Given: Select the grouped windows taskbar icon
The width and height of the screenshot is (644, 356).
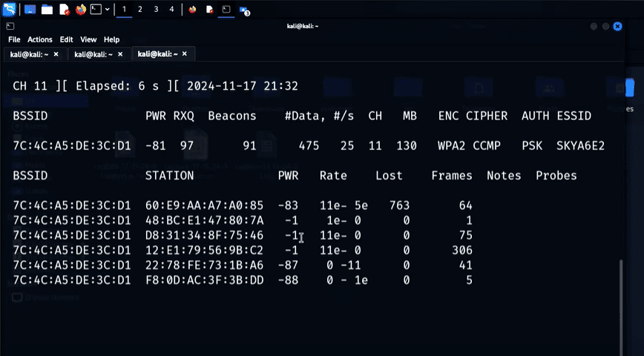Looking at the screenshot, I should point(244,10).
